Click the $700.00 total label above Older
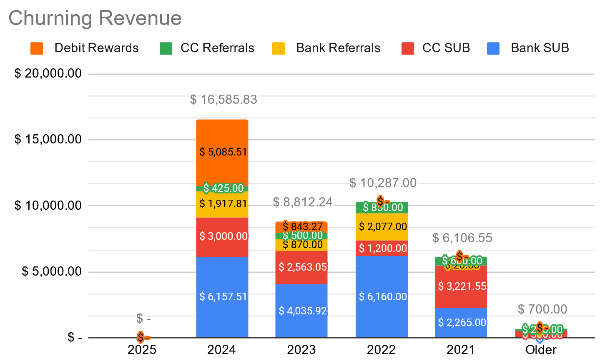 point(542,309)
